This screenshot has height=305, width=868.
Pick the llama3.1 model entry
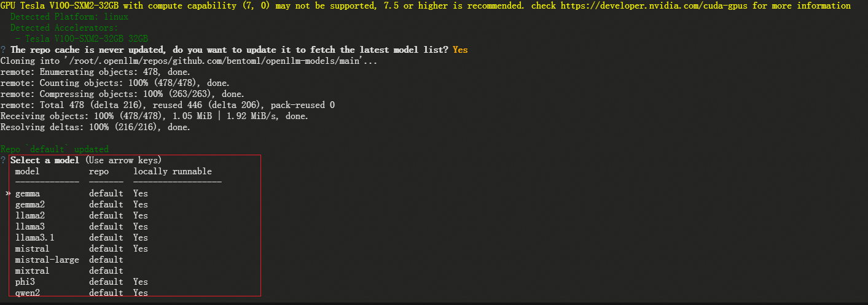pos(81,237)
